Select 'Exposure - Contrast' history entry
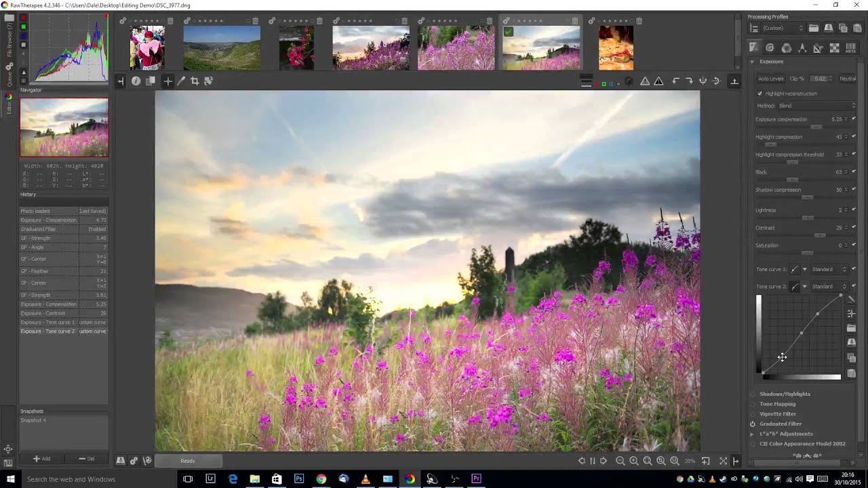Viewport: 868px width, 488px height. (x=63, y=313)
